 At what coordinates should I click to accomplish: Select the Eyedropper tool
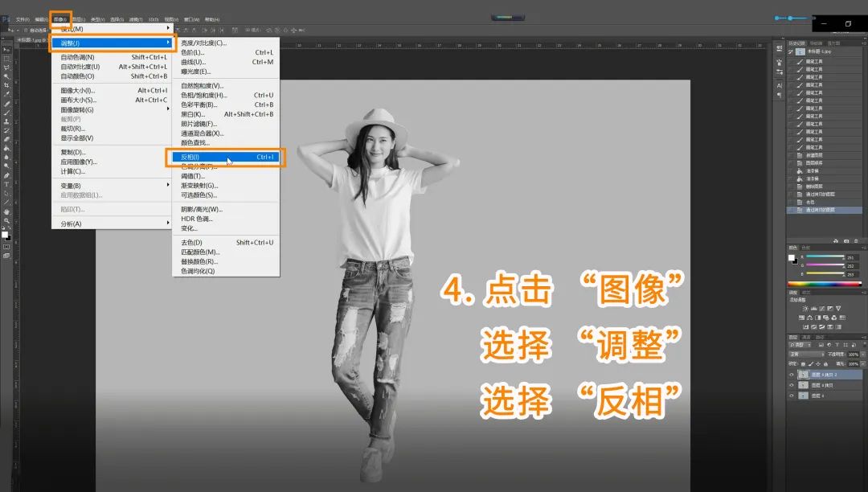6,94
